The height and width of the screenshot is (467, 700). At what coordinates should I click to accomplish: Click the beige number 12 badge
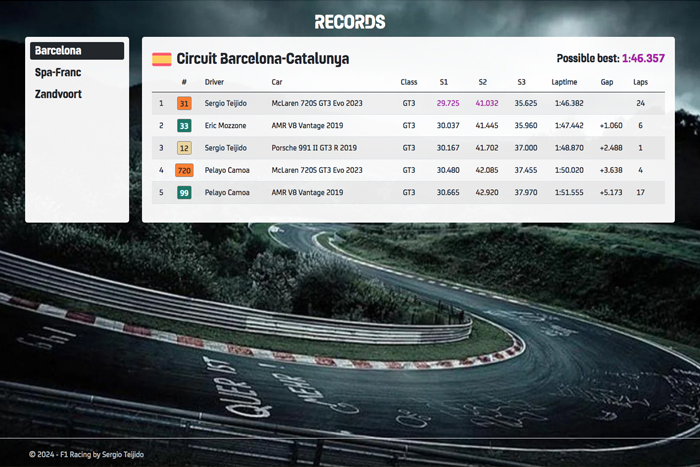[184, 148]
